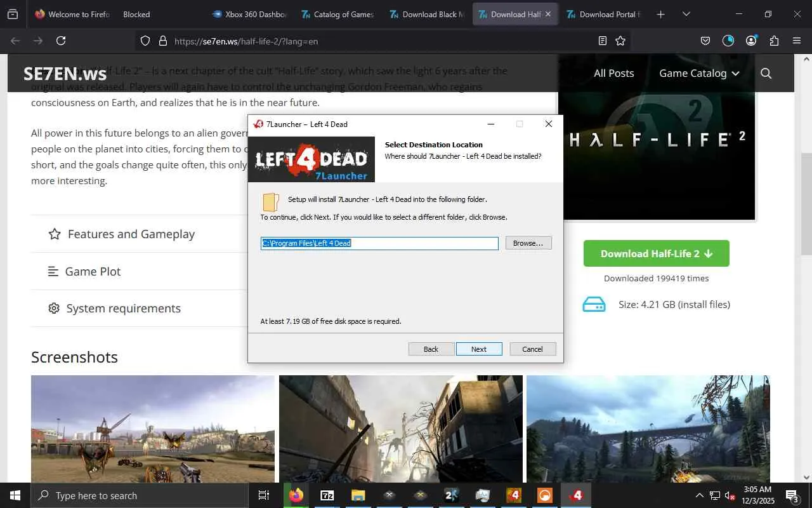This screenshot has width=812, height=508.
Task: Switch to the Xbox 360 Dashboard tab
Action: [x=249, y=14]
